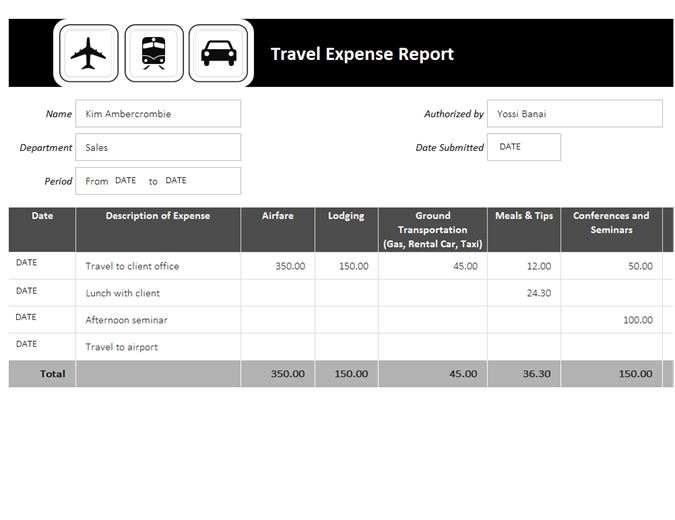Select the Lunch with client cell
Screen dimensions: 675x520
pos(158,293)
